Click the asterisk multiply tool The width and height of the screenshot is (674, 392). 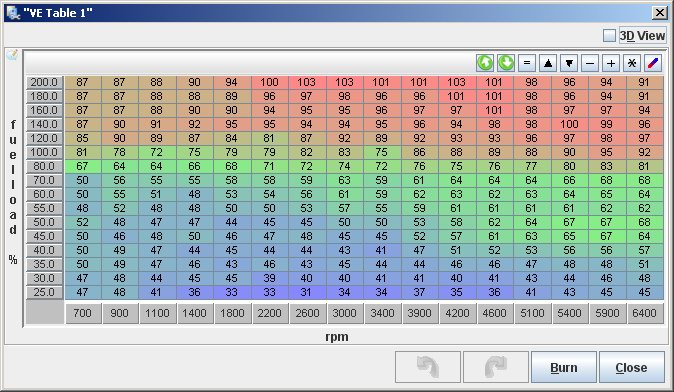(x=632, y=63)
